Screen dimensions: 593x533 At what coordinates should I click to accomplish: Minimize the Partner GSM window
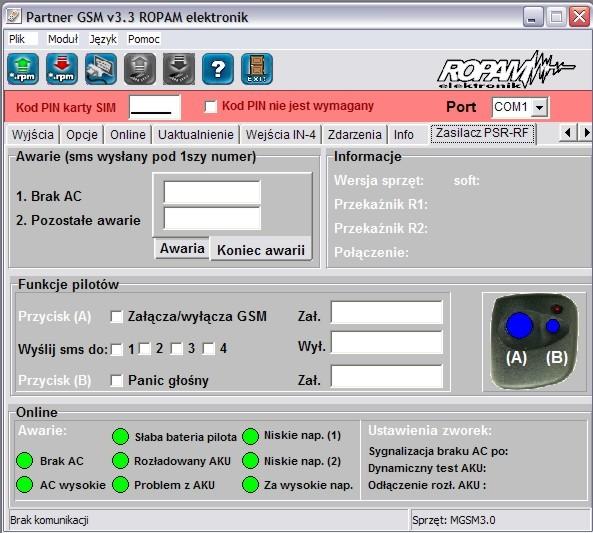533,17
